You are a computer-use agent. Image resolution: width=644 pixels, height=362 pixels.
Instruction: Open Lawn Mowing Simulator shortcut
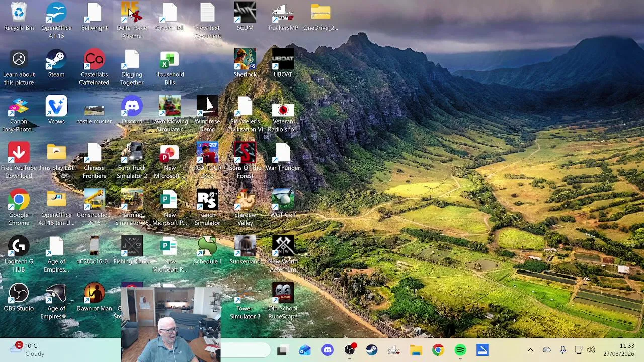170,114
